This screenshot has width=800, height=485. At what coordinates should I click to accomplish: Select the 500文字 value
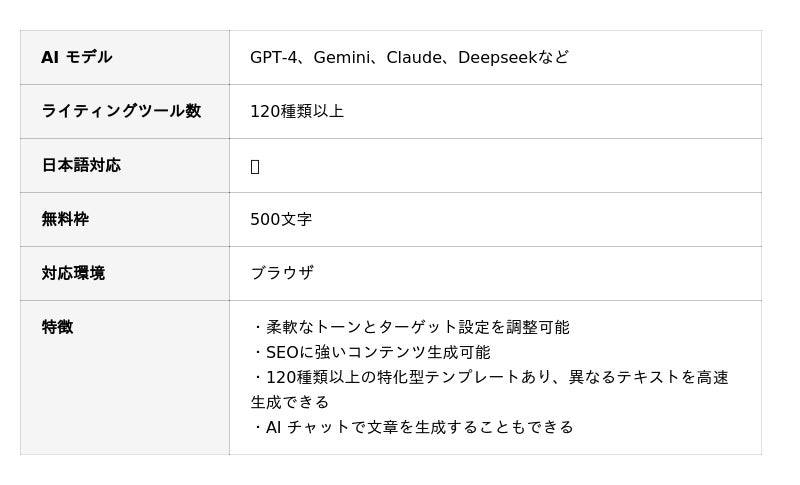click(x=281, y=220)
